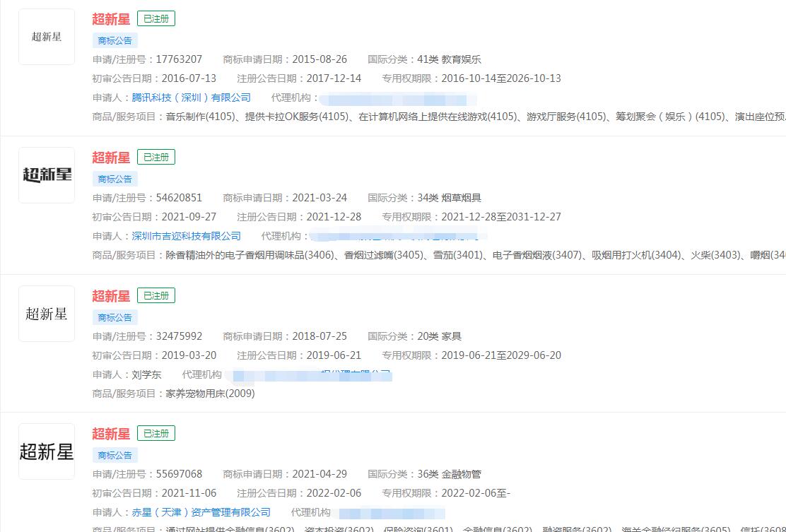Open 商标公告 tag for trademark 32475992

(x=115, y=317)
